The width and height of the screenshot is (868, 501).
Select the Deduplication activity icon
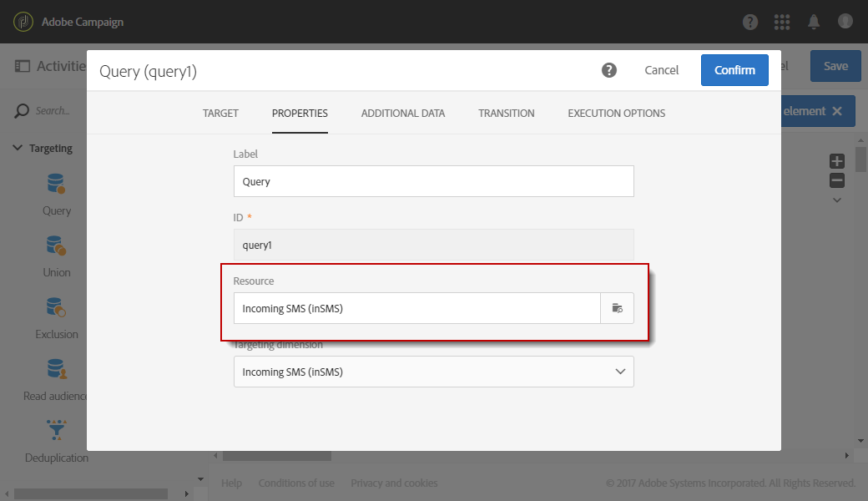57,430
